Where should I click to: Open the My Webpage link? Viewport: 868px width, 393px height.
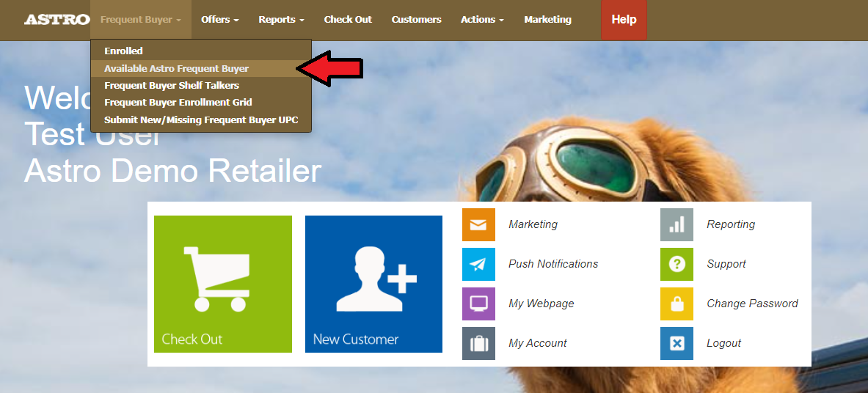pos(541,304)
